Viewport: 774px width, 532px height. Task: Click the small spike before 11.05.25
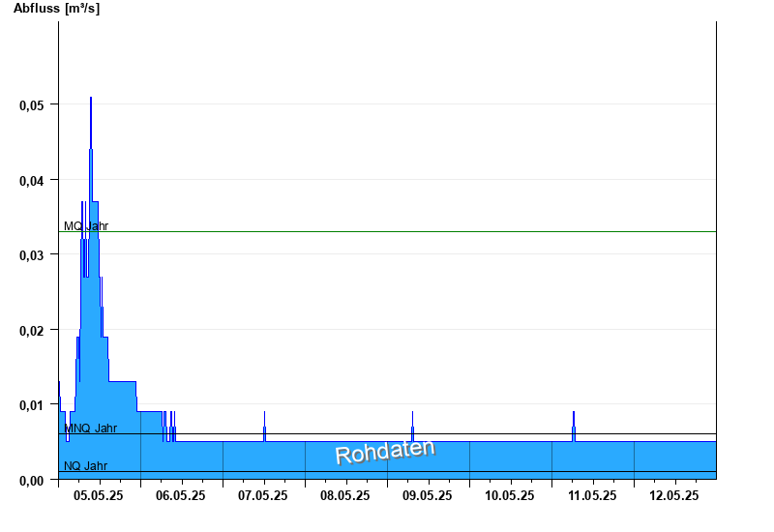coord(574,426)
